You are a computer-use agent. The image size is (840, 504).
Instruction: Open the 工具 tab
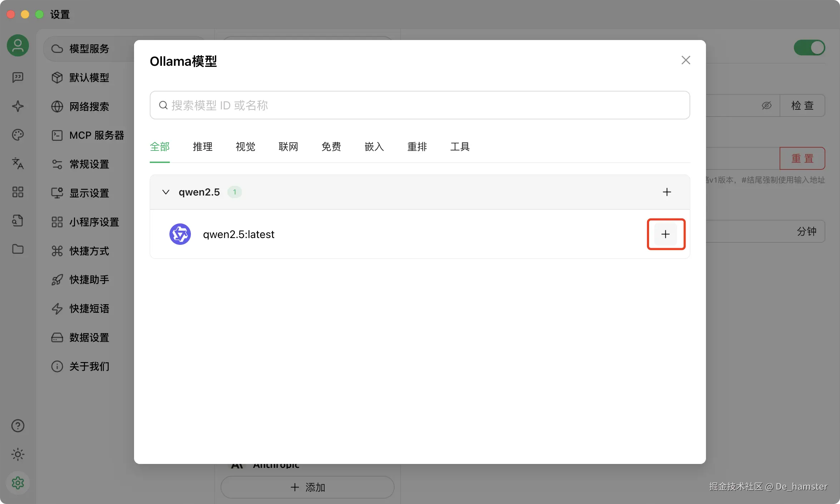[460, 147]
